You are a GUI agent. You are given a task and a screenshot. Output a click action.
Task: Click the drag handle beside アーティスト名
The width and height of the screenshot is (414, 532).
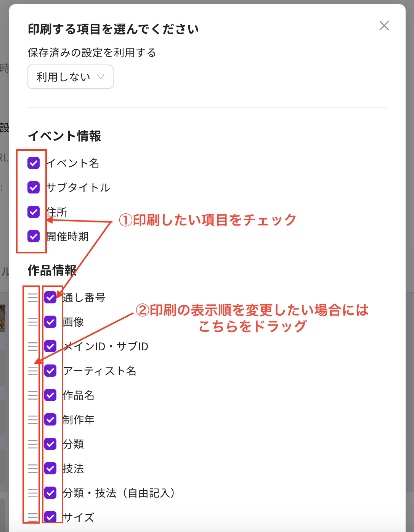(x=32, y=371)
